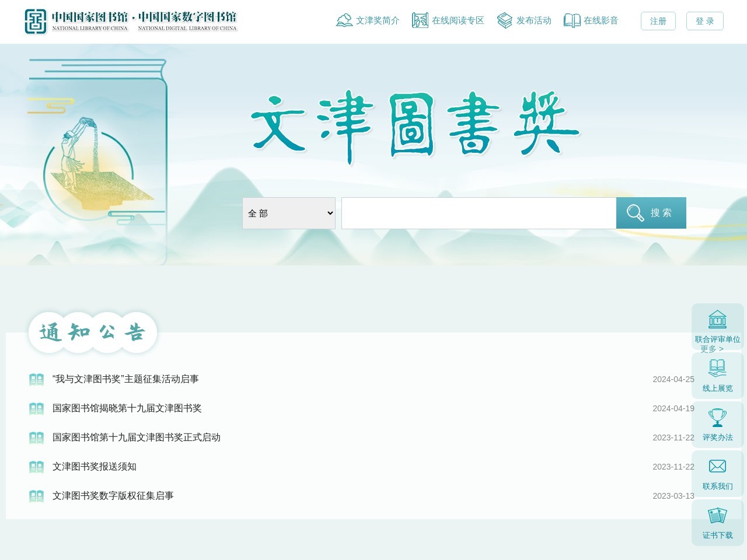
Task: Click the 证书下载 sidebar label
Action: point(717,535)
